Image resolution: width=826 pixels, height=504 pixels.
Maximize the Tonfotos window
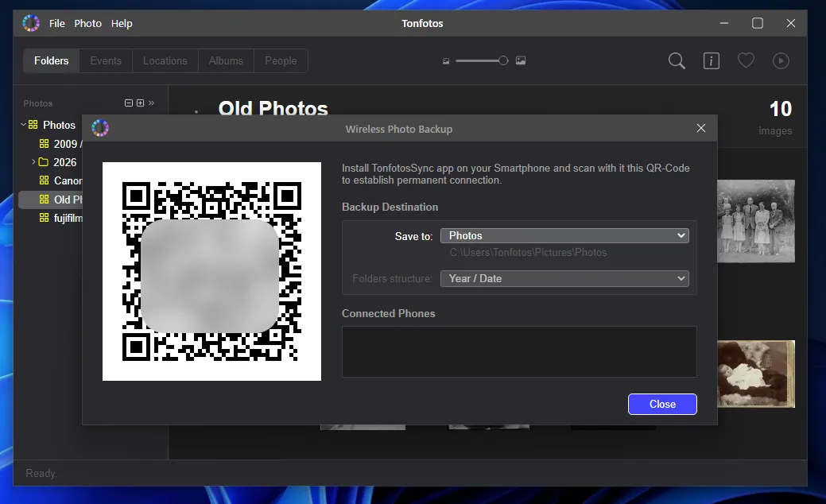click(x=757, y=23)
